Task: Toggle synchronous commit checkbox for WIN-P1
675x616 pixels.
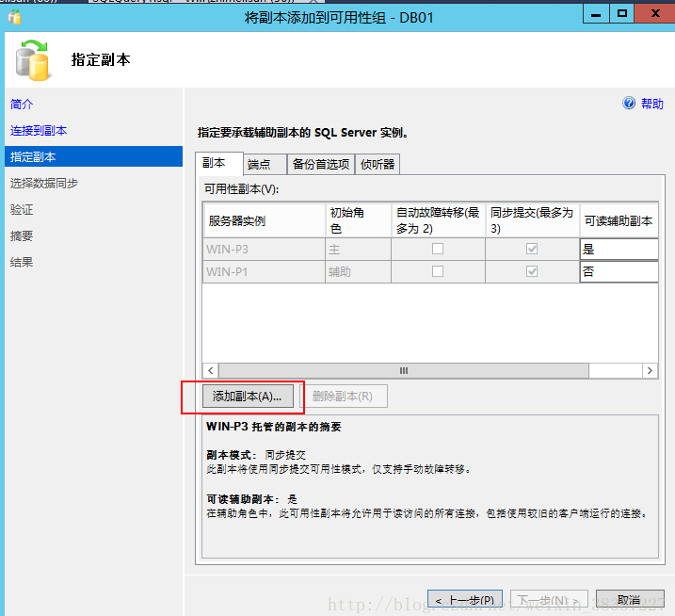Action: [532, 271]
